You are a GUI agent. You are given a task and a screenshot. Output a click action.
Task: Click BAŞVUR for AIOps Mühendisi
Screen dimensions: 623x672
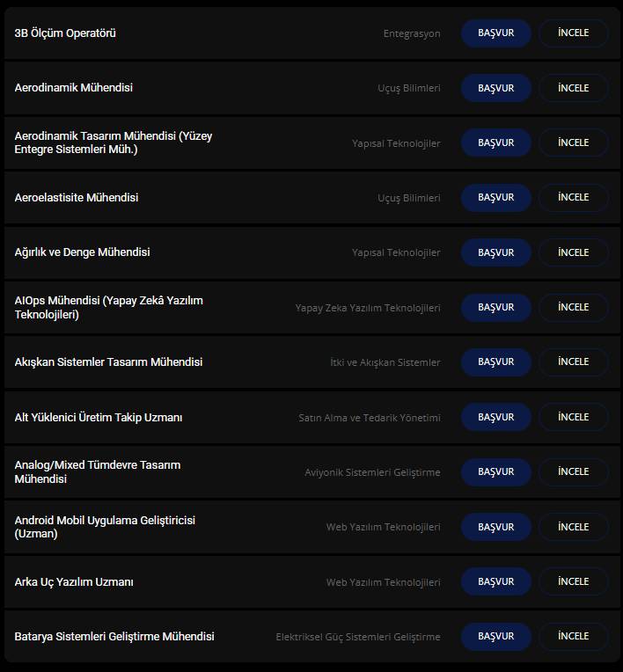pyautogui.click(x=496, y=307)
